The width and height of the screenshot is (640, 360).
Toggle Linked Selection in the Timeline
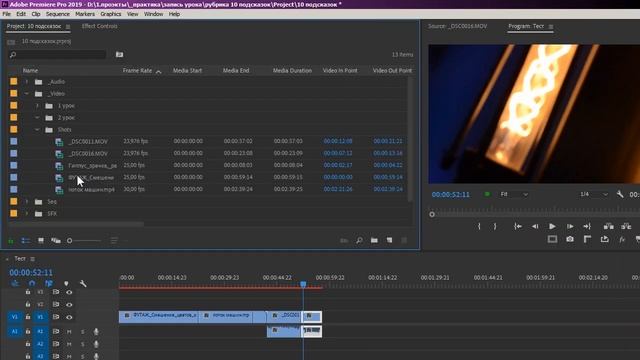click(49, 283)
